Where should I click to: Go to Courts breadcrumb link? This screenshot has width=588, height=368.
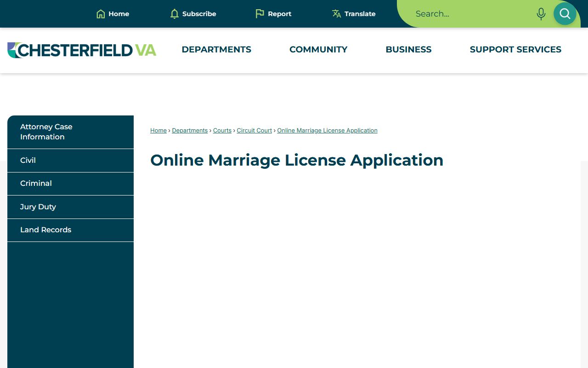tap(222, 131)
